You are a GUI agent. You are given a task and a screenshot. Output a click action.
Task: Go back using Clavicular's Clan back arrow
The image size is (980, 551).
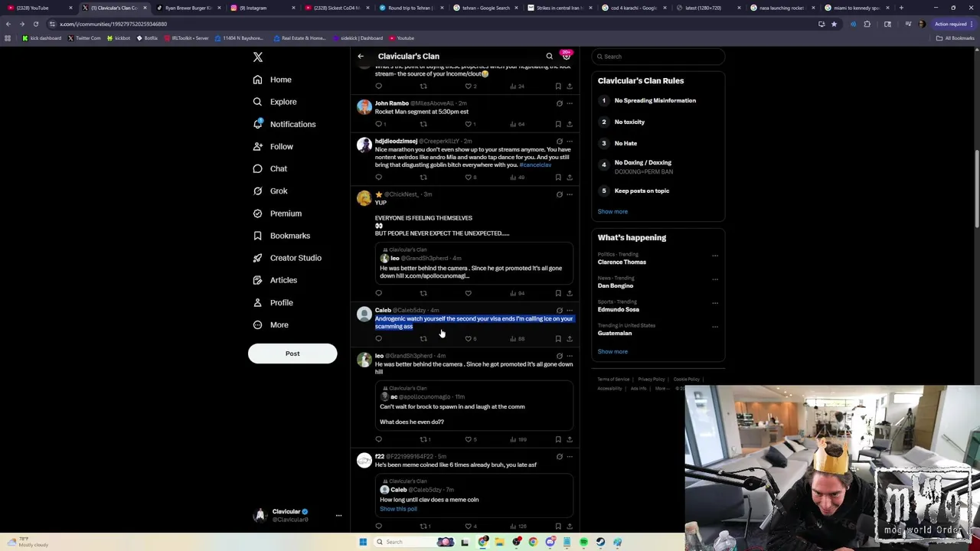pyautogui.click(x=361, y=56)
